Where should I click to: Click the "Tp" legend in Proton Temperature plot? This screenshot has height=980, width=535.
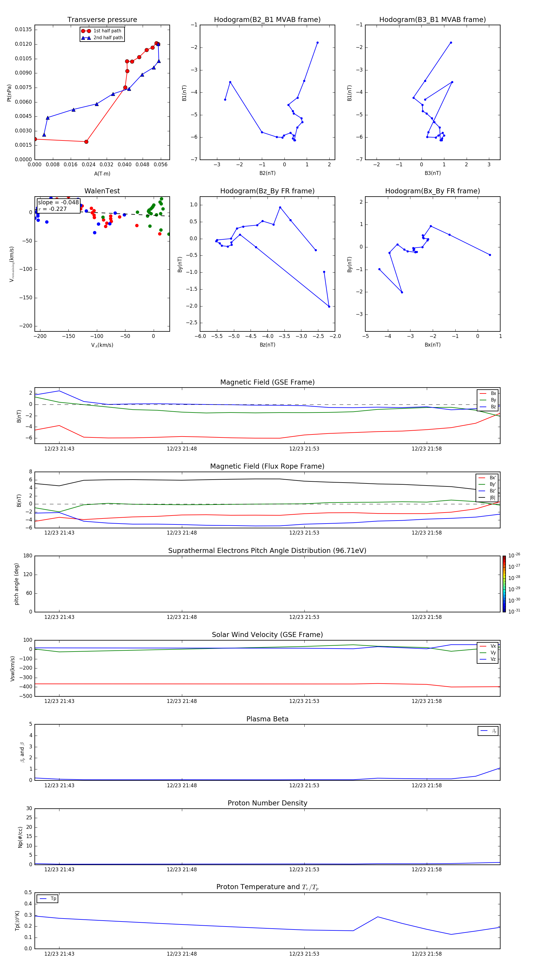tap(48, 899)
